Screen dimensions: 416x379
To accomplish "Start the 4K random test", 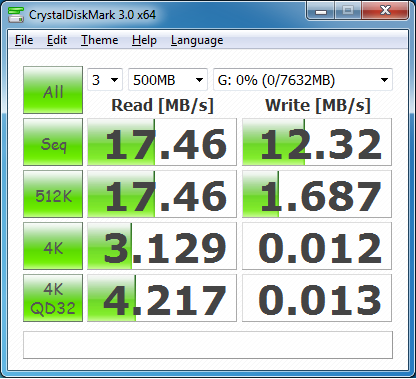I will [x=53, y=246].
